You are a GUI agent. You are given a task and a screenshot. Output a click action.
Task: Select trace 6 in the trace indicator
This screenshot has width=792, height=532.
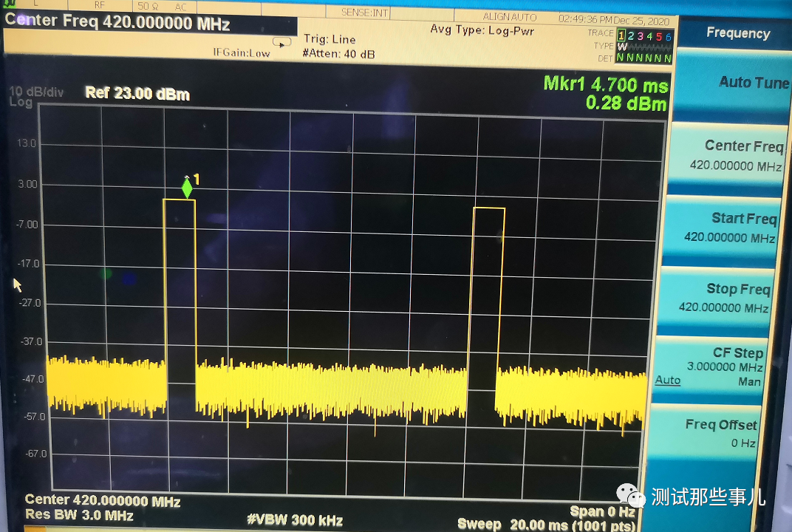pos(669,36)
